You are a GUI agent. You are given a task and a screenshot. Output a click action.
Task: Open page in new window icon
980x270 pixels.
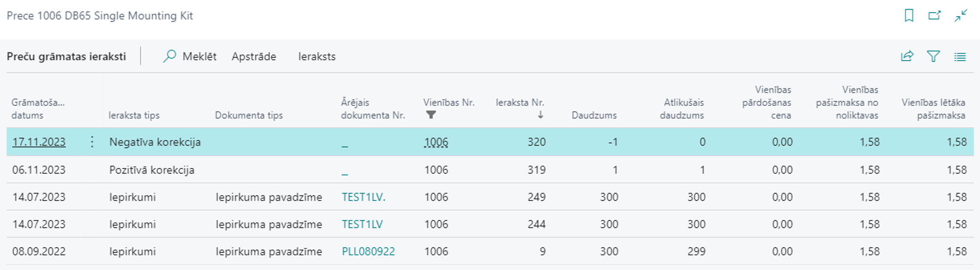pos(934,16)
